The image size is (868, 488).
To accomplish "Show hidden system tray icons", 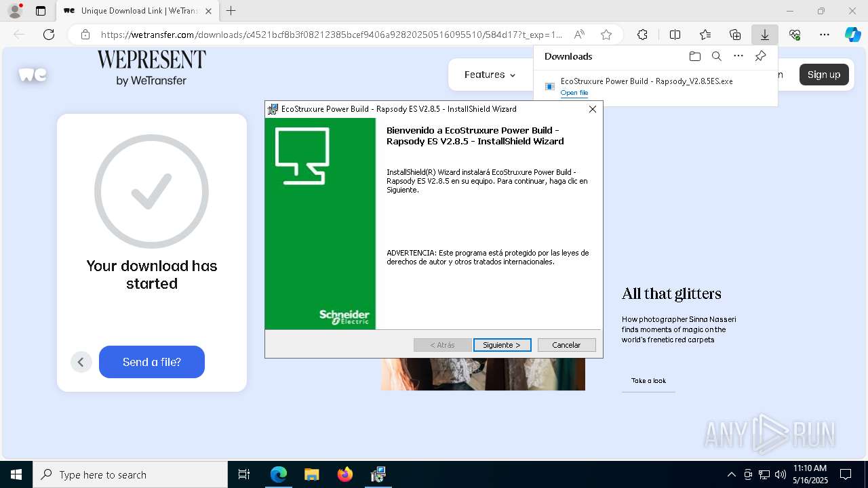I will [731, 474].
